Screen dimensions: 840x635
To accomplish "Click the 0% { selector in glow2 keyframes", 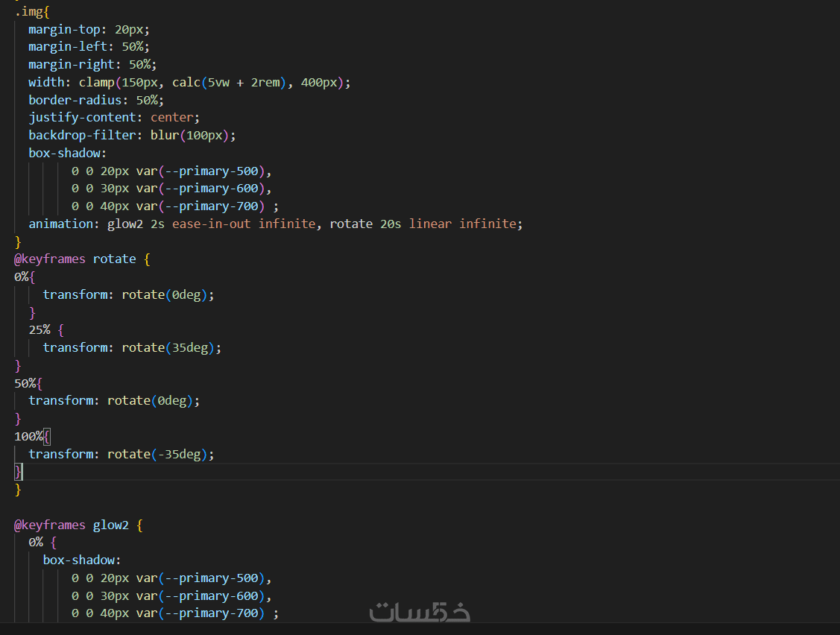I will 42,543.
